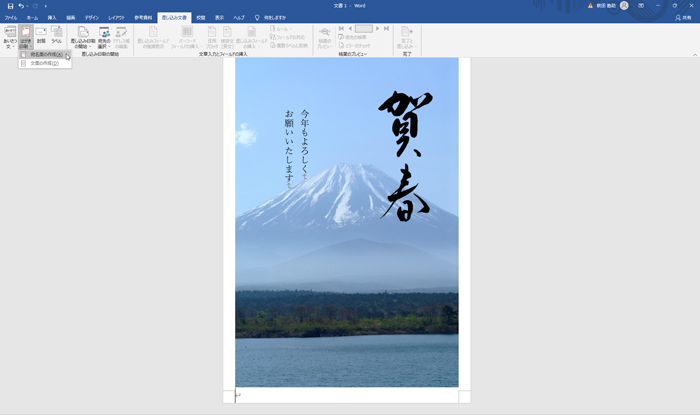Open the ファイル (File) tab
Image resolution: width=700 pixels, height=415 pixels.
coord(10,18)
